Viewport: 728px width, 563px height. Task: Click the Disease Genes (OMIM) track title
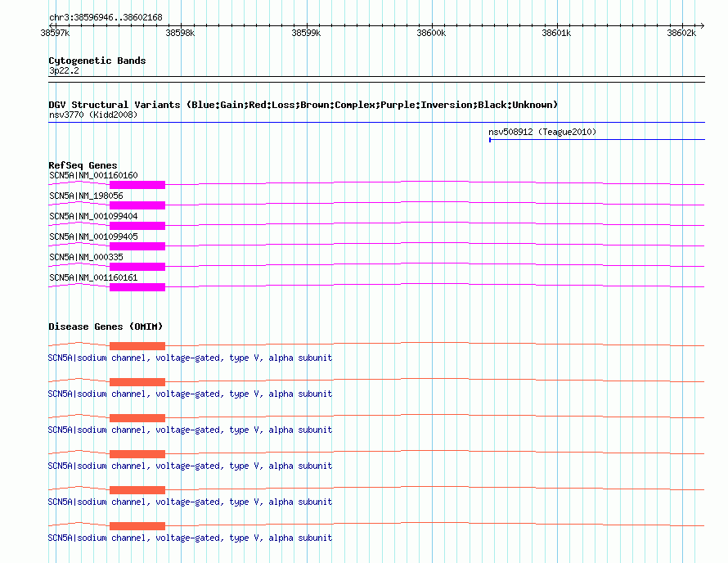106,327
